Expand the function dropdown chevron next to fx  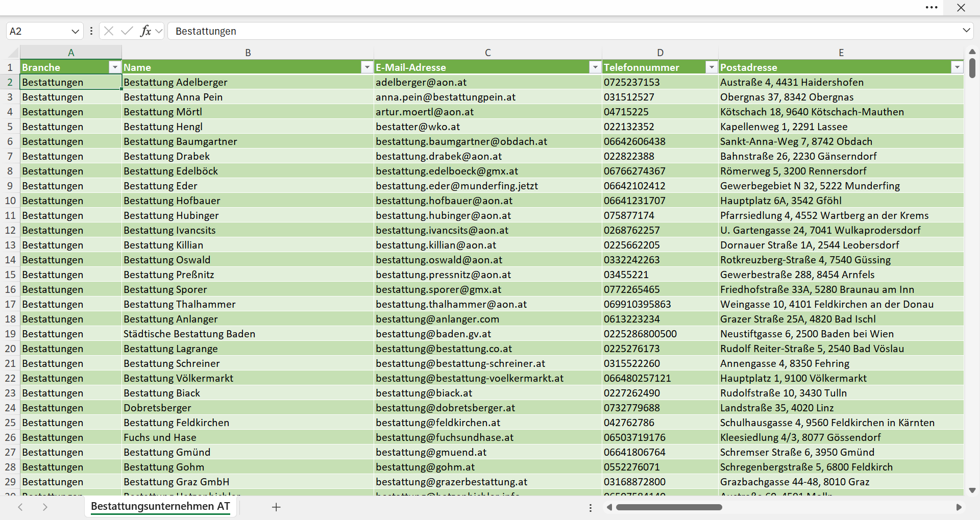pos(159,31)
